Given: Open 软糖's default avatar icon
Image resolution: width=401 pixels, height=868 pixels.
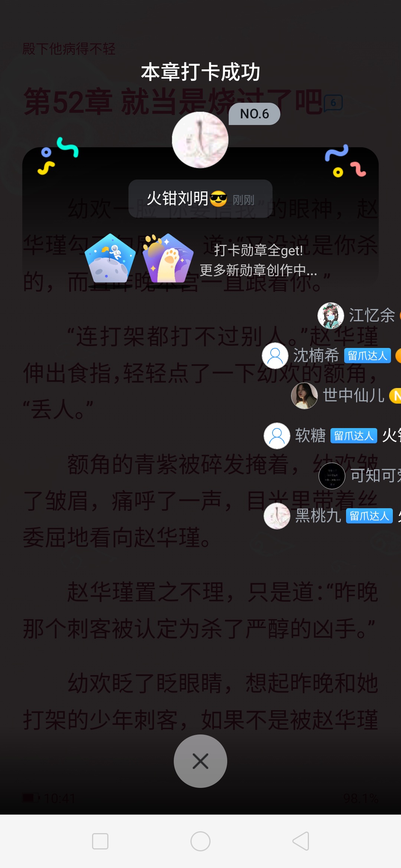Looking at the screenshot, I should click(x=277, y=436).
